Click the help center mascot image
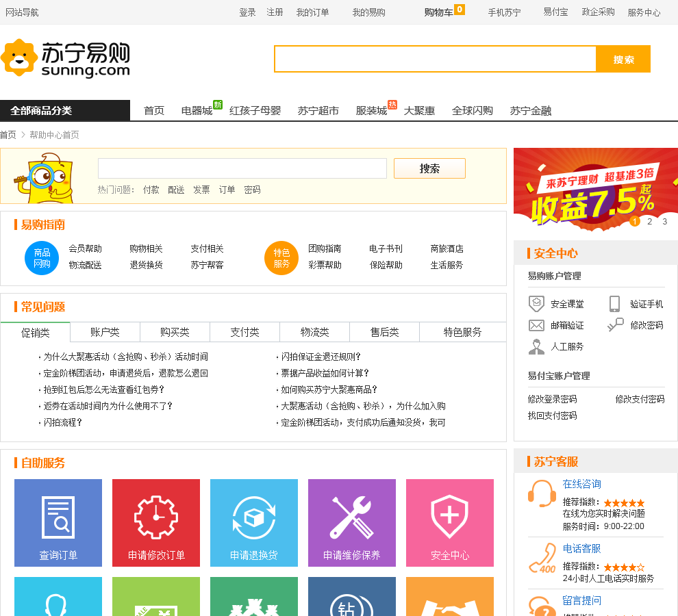 (44, 178)
